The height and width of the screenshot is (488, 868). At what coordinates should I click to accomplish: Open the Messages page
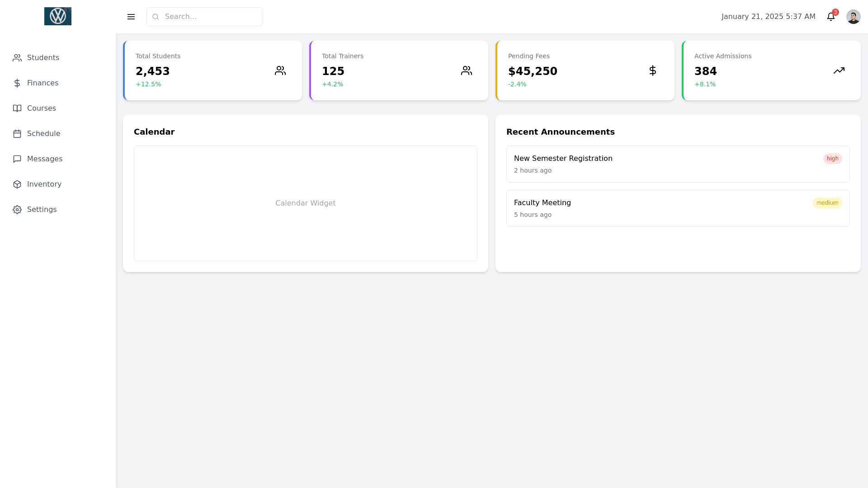pos(44,159)
